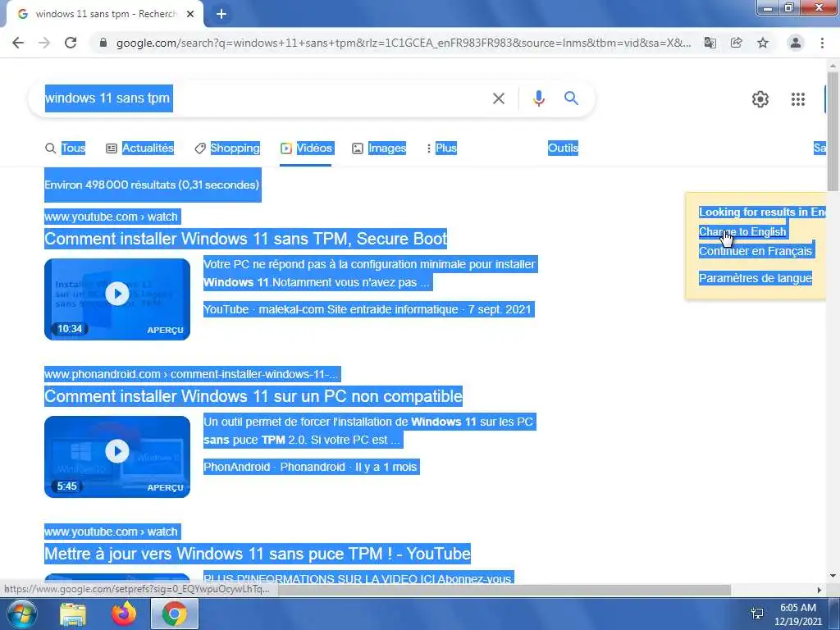
Task: Share this page via toolbar icon
Action: coord(736,43)
